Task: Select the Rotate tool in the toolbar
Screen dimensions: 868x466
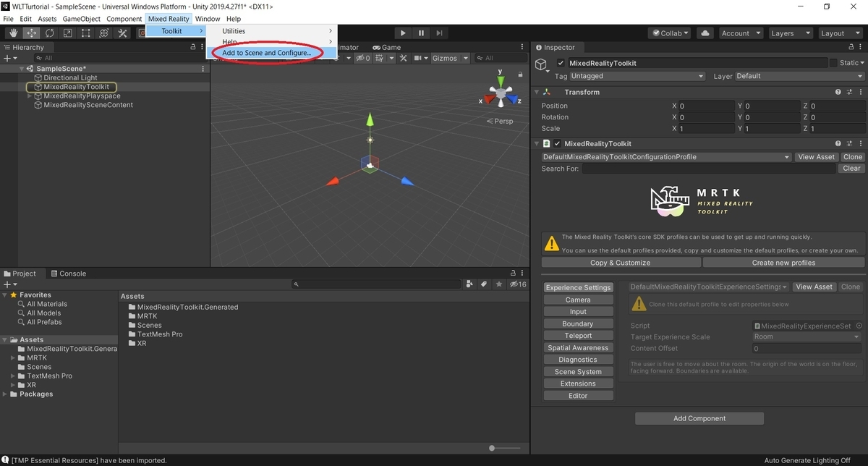Action: [x=50, y=33]
